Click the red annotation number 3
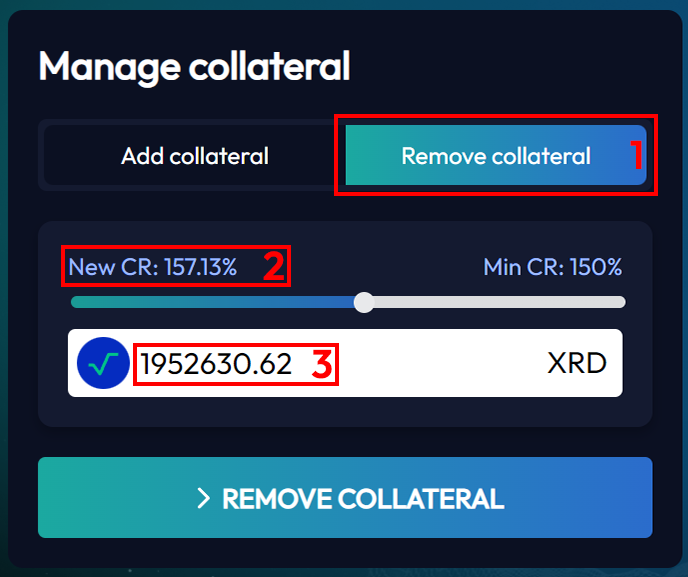 point(322,364)
